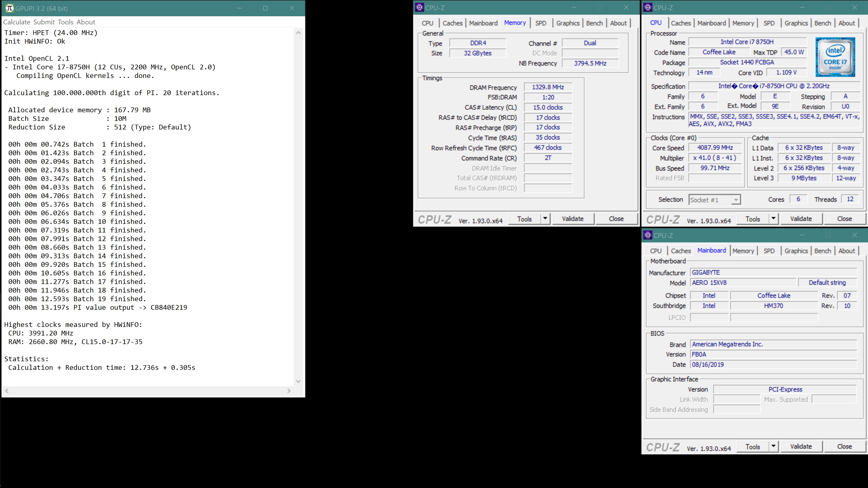The width and height of the screenshot is (868, 488).
Task: Switch to Caches tab in CPU window
Action: pos(681,23)
